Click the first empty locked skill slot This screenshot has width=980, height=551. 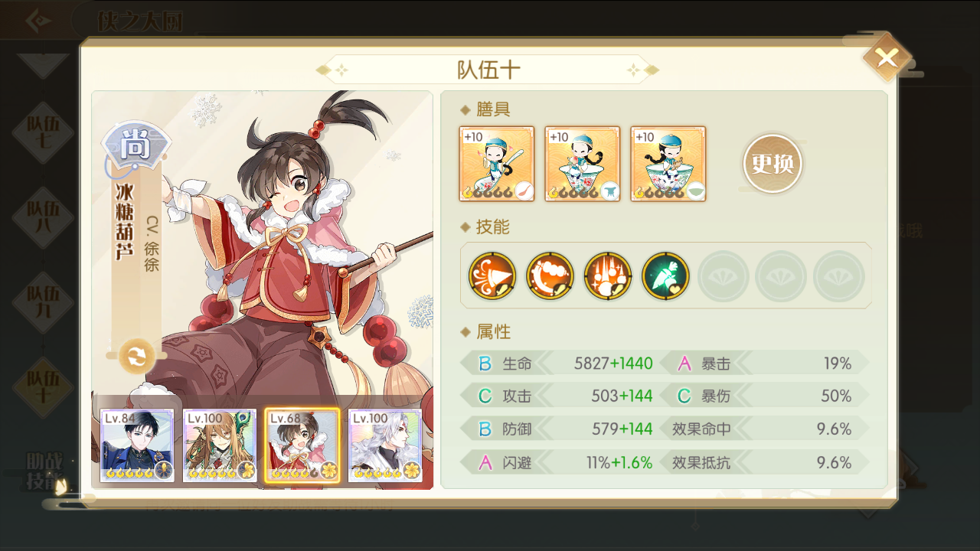pos(724,275)
